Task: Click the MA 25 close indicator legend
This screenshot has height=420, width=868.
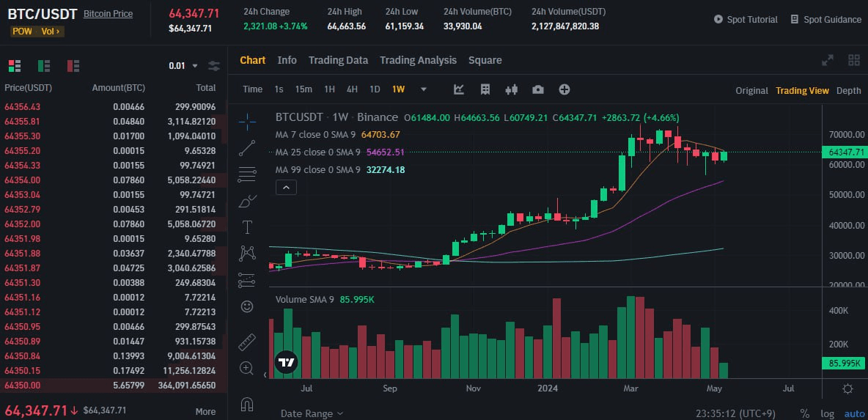Action: [340, 152]
